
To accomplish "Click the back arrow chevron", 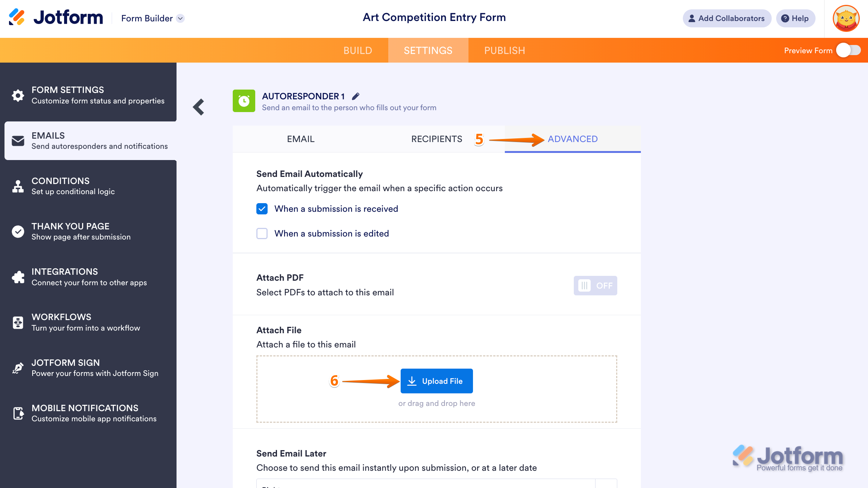I will (199, 107).
